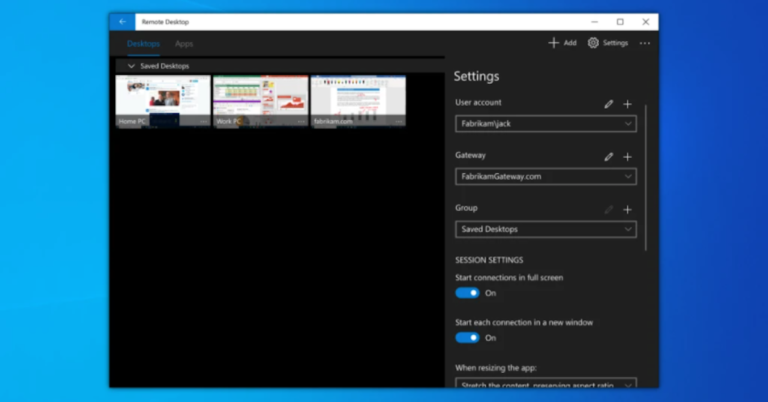Collapse the Saved Desktops section
The height and width of the screenshot is (402, 768).
[131, 66]
